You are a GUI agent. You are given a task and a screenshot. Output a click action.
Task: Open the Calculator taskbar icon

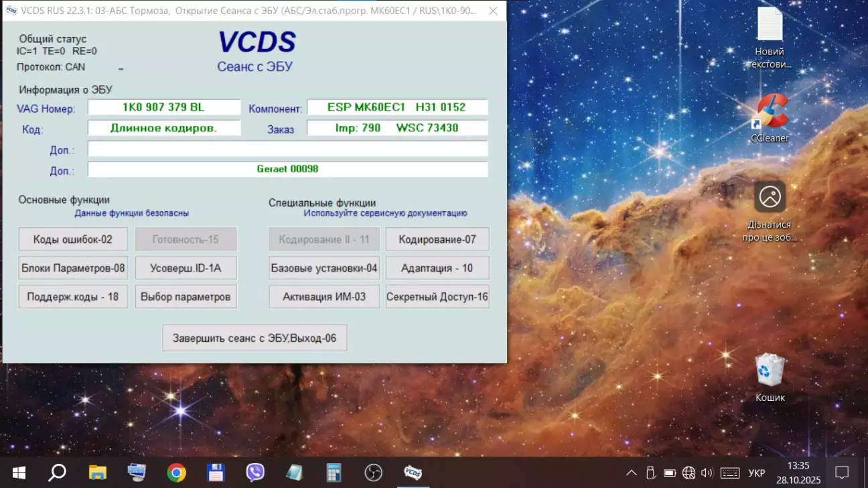[x=334, y=473]
